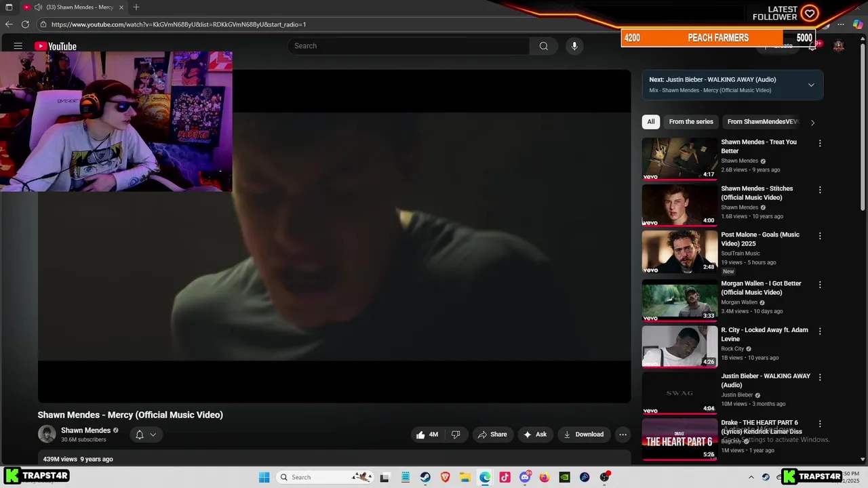Viewport: 868px width, 488px height.
Task: View site information icon in address bar
Action: coord(43,24)
